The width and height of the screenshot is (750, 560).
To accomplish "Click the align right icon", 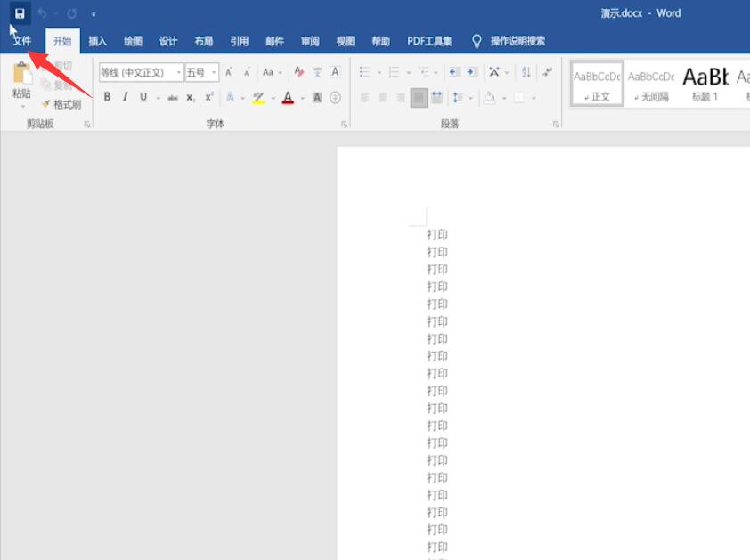I will coord(401,98).
